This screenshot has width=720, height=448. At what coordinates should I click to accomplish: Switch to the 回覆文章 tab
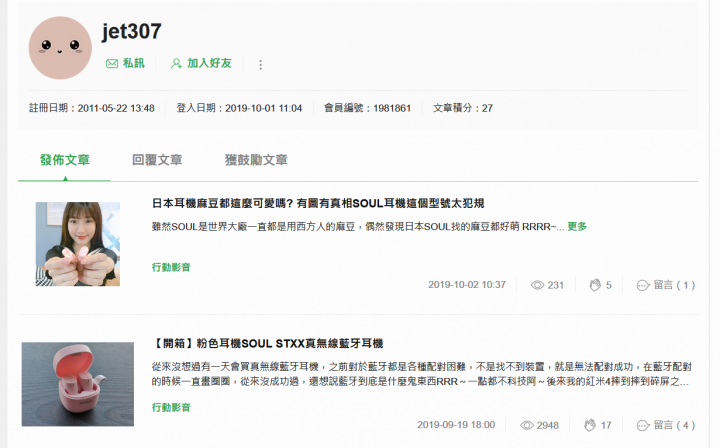pyautogui.click(x=157, y=160)
